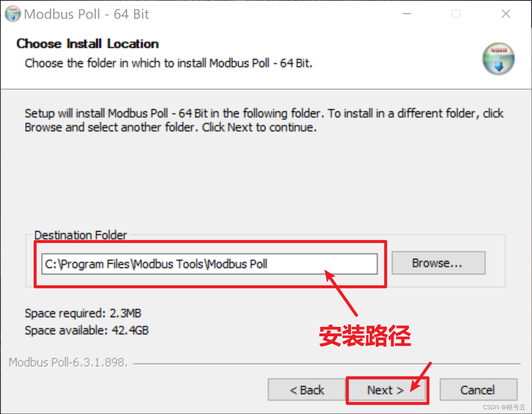Open the Browse... folder picker
The image size is (532, 414).
(438, 263)
